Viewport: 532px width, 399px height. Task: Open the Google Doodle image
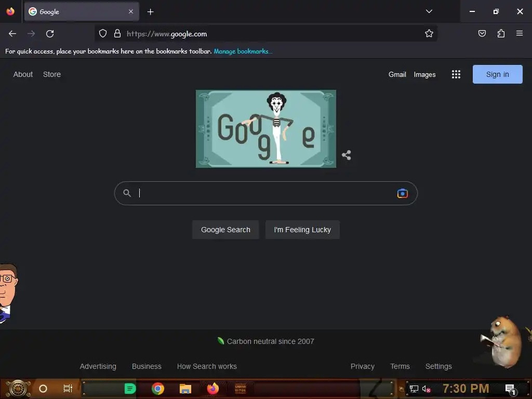266,129
